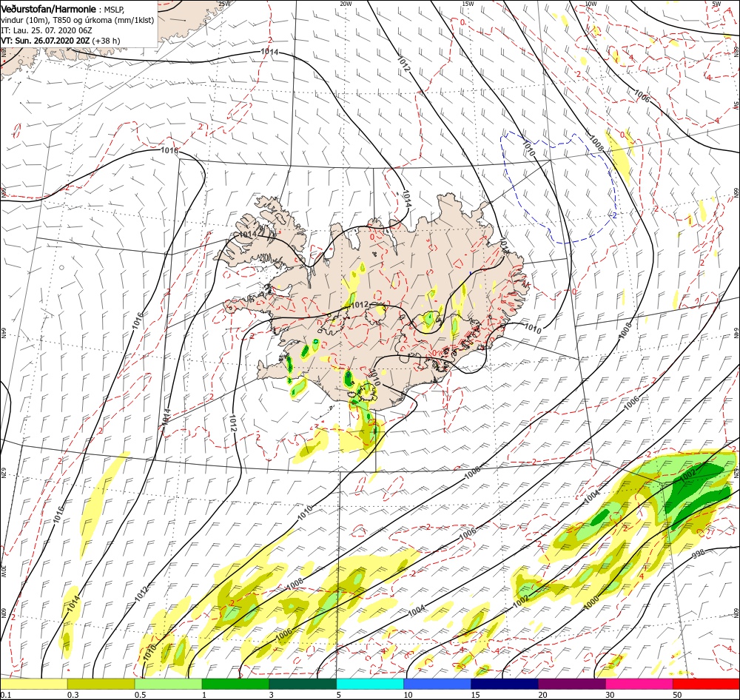Screen dimensions: 740x700
Task: Pick the red 50+ legend swatch
Action: pos(706,684)
